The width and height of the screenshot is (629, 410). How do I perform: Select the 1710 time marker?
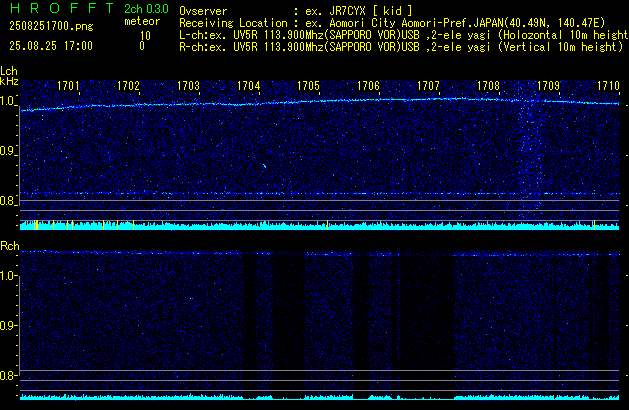pyautogui.click(x=608, y=86)
